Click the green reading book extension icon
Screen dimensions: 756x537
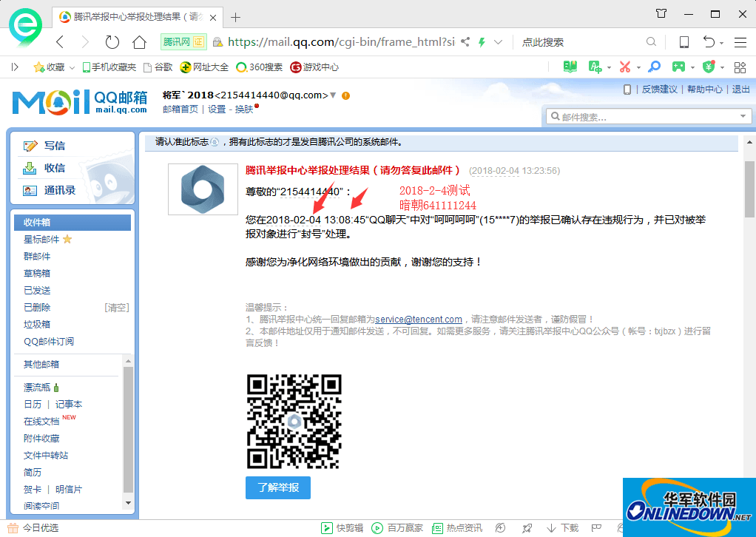570,67
